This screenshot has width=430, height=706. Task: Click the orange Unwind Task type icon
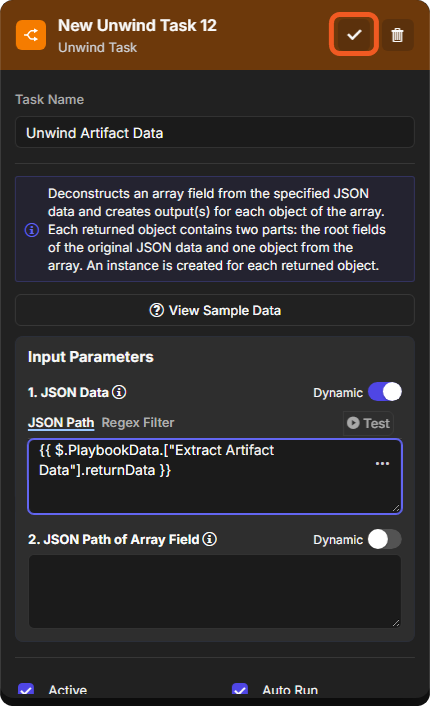[x=31, y=35]
